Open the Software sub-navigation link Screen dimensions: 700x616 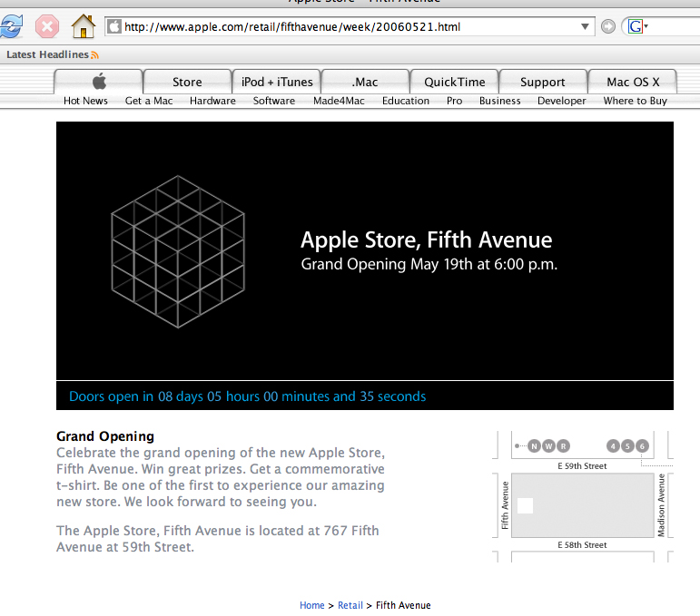point(273,101)
